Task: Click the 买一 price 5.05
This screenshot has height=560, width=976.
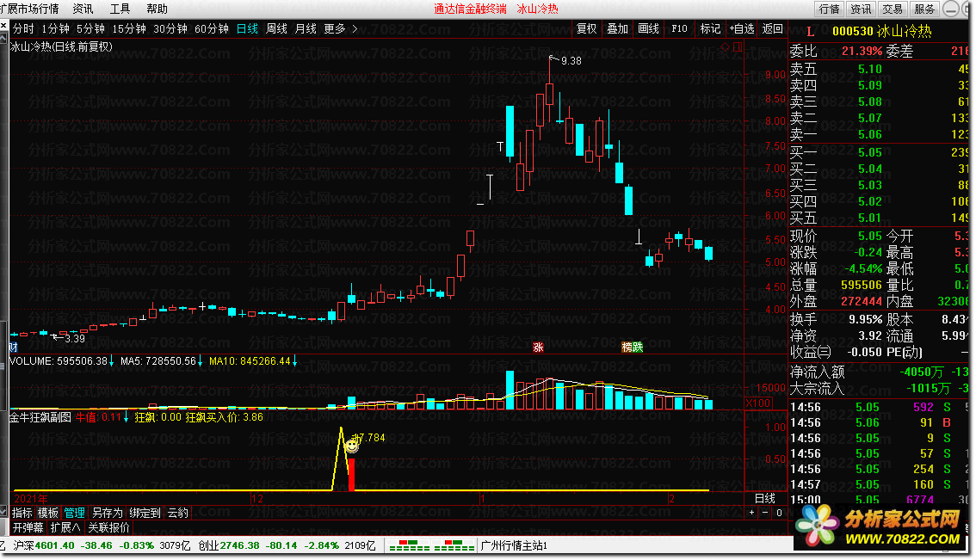Action: pos(869,152)
